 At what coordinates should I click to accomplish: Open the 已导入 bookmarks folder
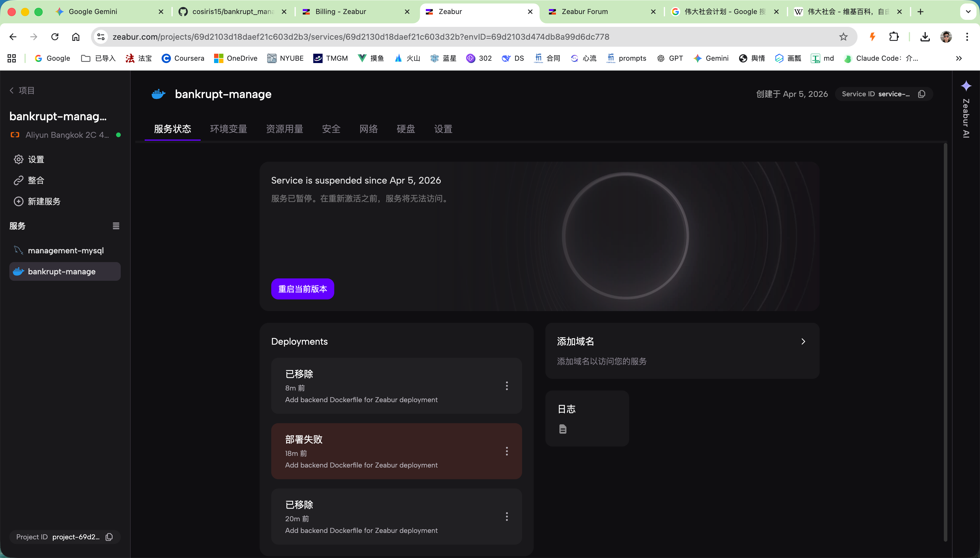click(98, 58)
